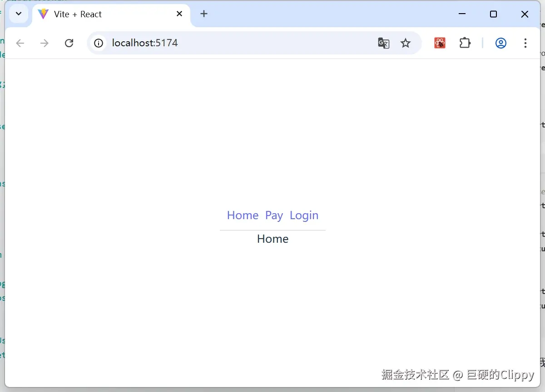Navigate to the Pay page link

click(274, 215)
